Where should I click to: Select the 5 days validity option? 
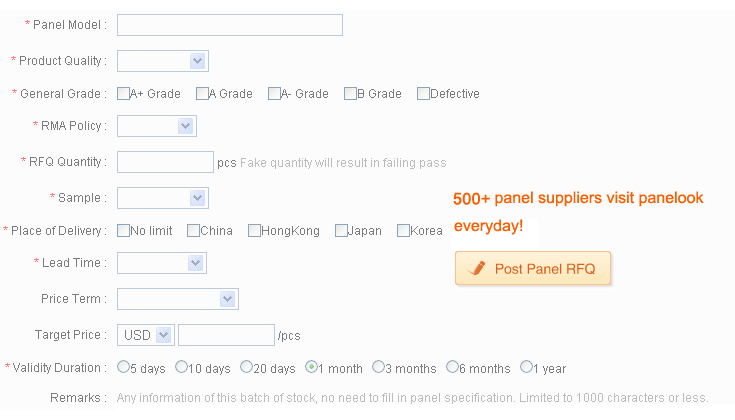pos(124,367)
